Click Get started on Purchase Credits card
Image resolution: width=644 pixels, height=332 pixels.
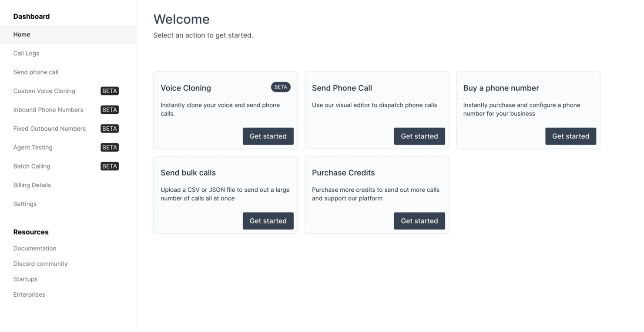(x=419, y=221)
